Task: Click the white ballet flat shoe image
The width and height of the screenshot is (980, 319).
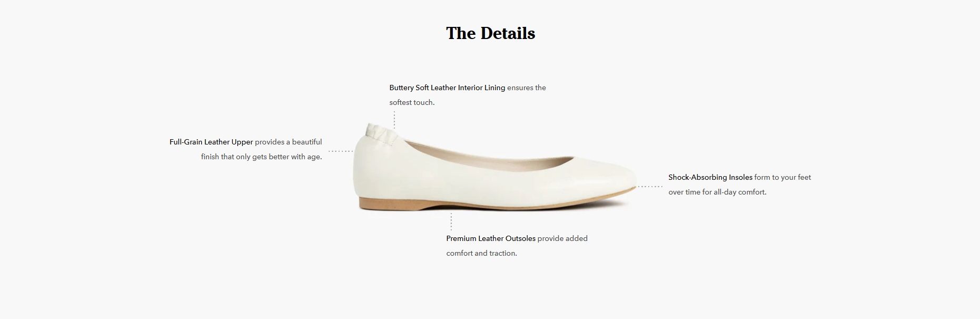Action: click(495, 167)
